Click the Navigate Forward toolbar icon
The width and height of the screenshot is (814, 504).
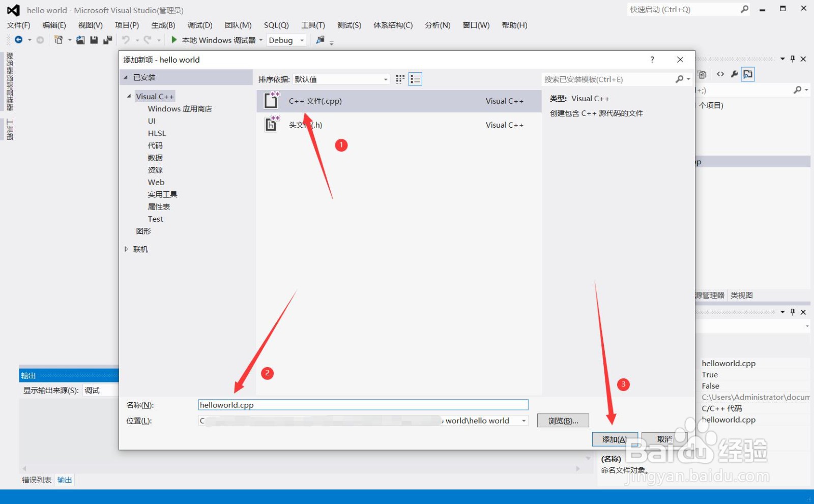tap(40, 40)
